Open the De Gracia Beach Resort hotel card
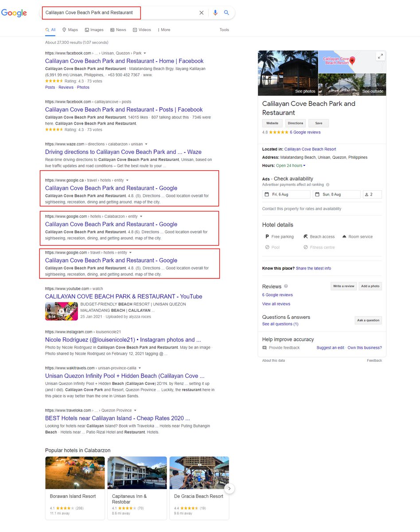The width and height of the screenshot is (420, 532). (x=199, y=488)
